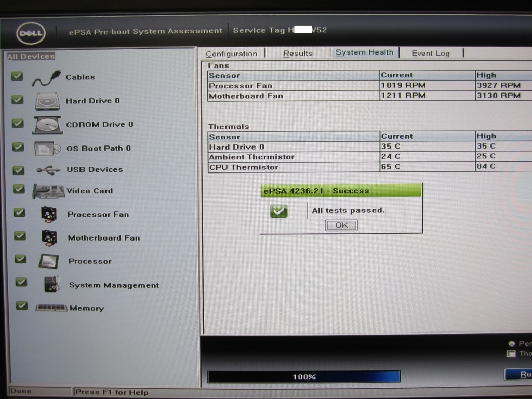Click the Processor Fan row in Fans table
Viewport: 532px width, 399px height.
370,86
